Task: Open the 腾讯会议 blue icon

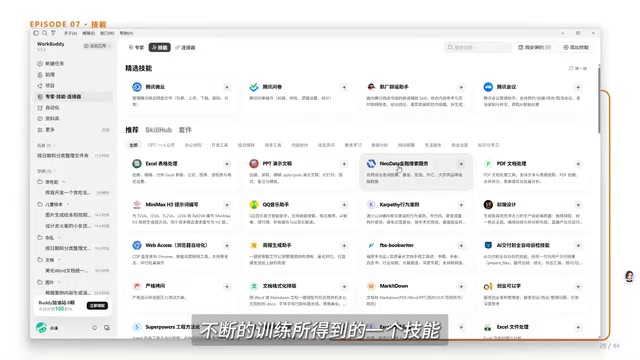Action: 488,87
